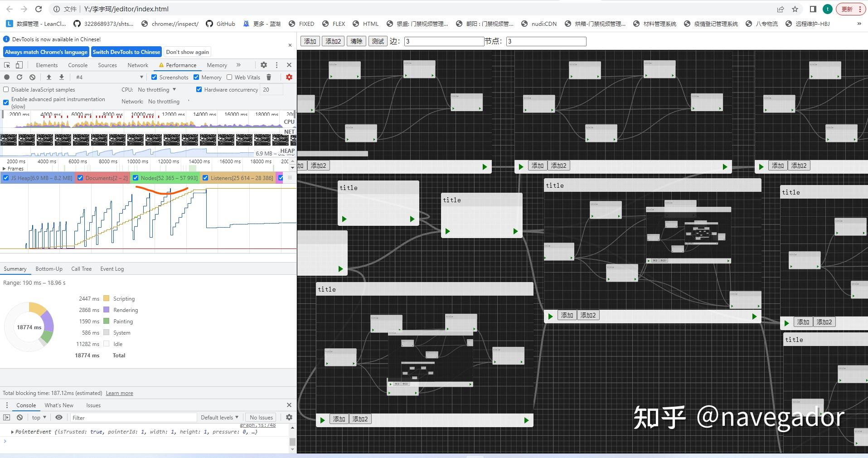Select the inspect element cursor icon

[x=7, y=65]
